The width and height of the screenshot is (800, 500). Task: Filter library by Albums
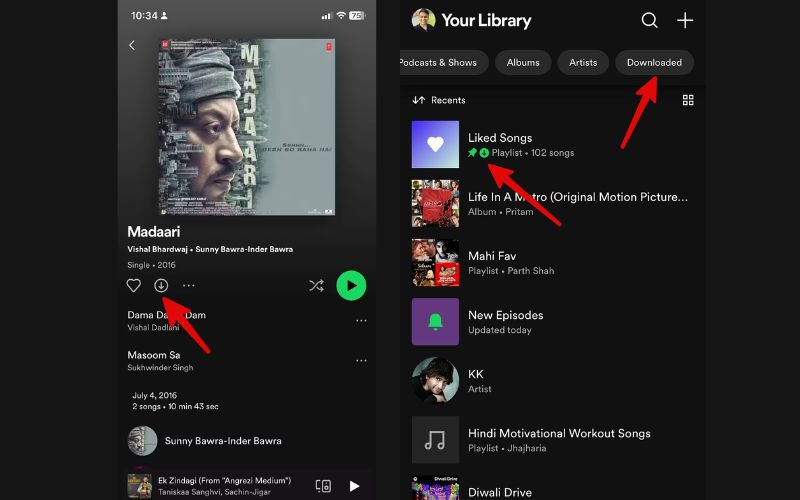tap(523, 62)
